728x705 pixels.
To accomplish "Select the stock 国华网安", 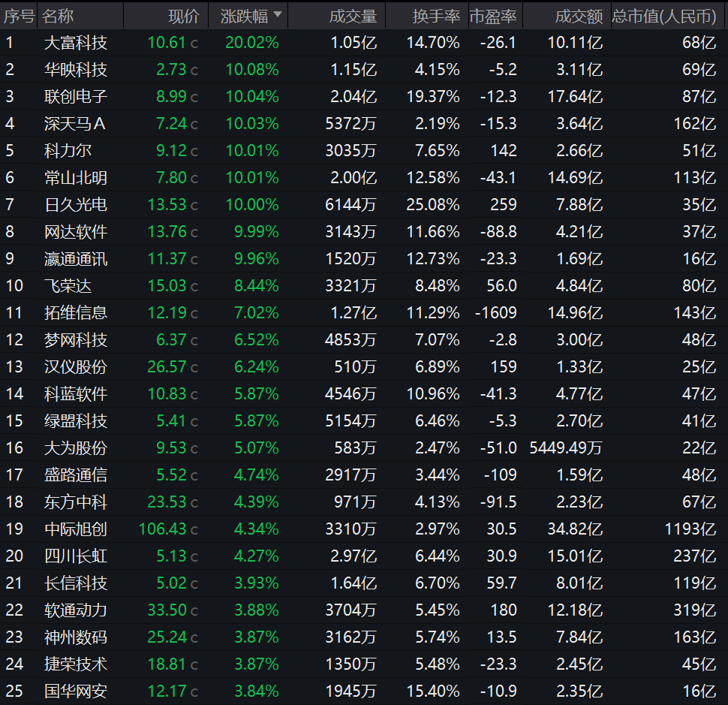I will [76, 691].
